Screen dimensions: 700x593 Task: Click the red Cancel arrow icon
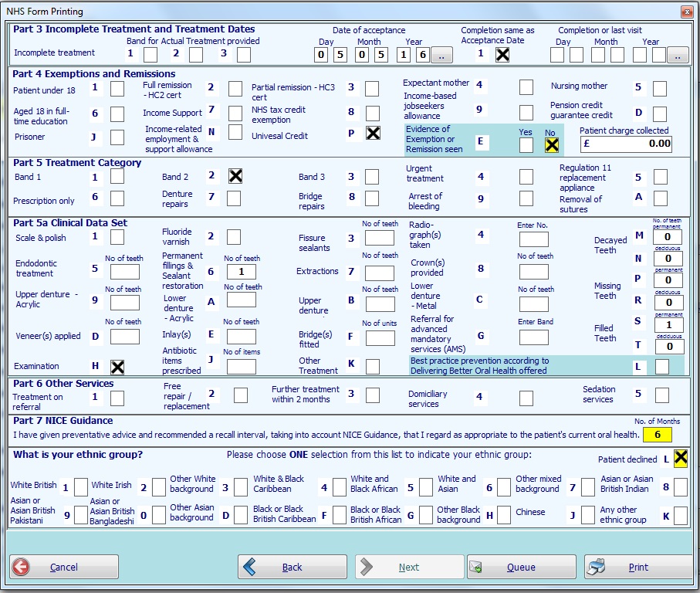pos(22,567)
